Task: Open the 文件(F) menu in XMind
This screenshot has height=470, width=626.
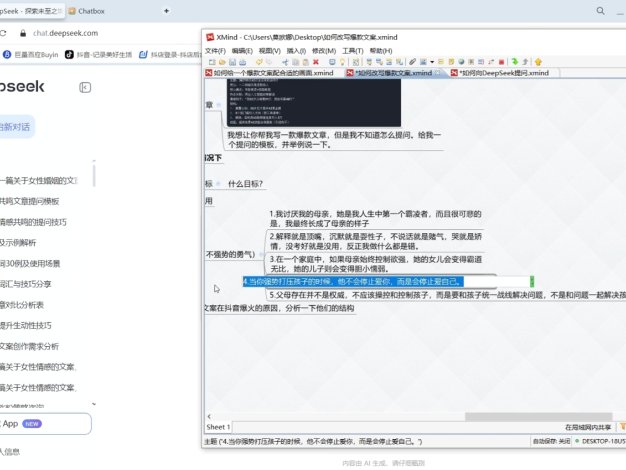Action: pos(215,51)
